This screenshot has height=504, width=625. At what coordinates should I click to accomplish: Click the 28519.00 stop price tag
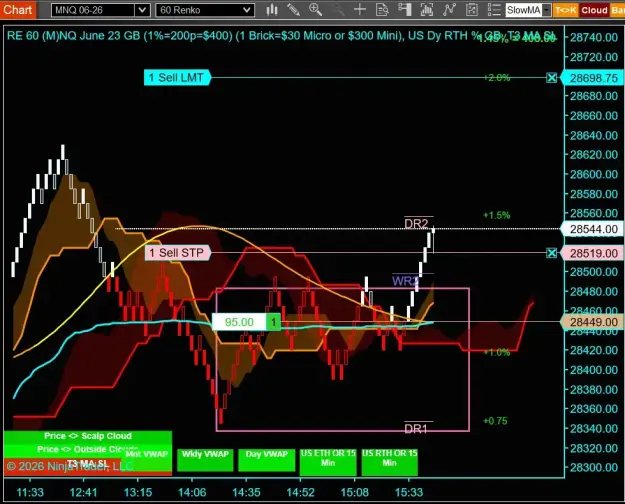(592, 253)
